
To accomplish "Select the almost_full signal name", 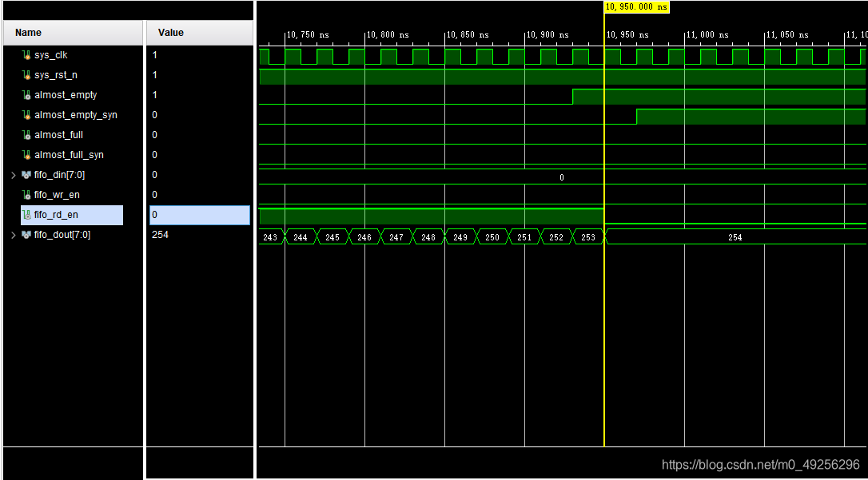I will (58, 135).
